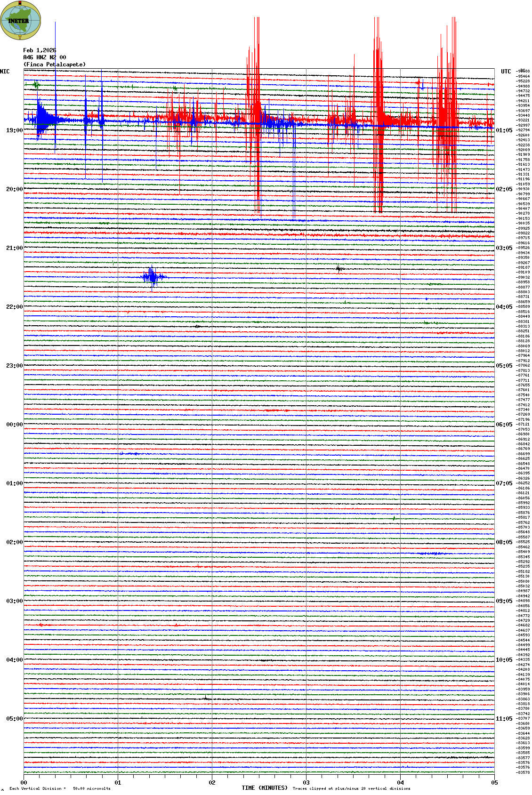The height and width of the screenshot is (795, 532).
Task: Select the 21:00 local time marker
Action: [14, 248]
